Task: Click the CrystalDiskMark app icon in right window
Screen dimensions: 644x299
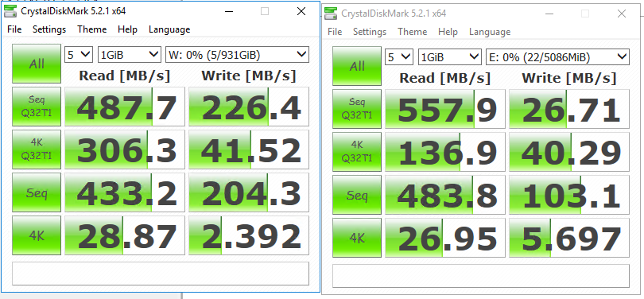Action: coord(331,14)
